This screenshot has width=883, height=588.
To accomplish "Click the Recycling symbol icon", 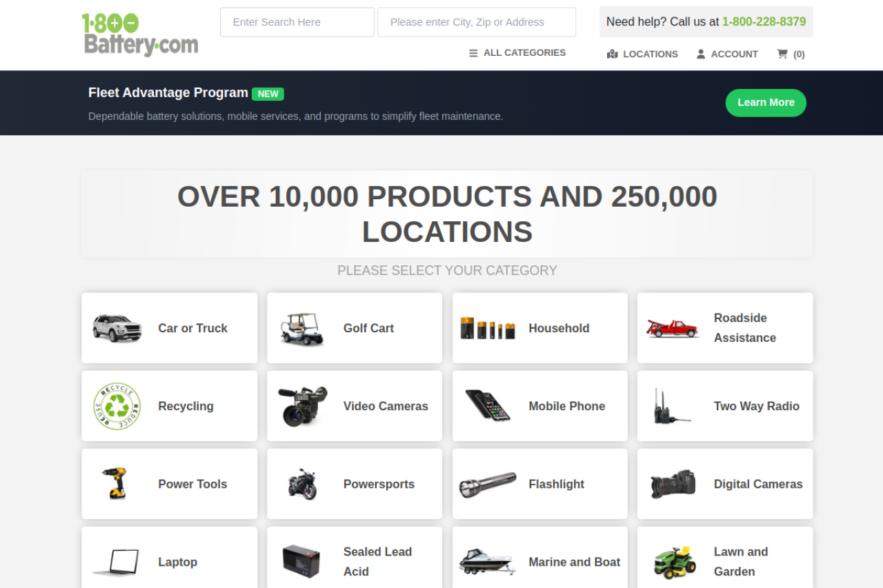I will click(117, 406).
